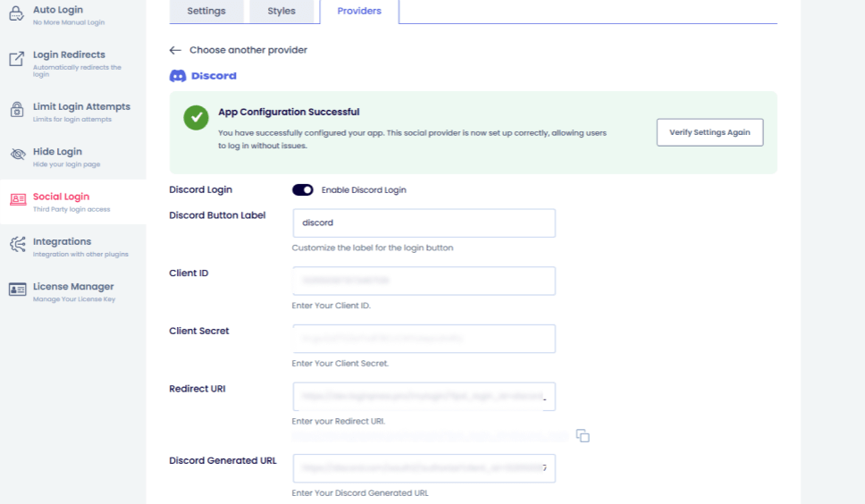The height and width of the screenshot is (504, 865).
Task: Click the Choose another provider link
Action: [x=248, y=50]
